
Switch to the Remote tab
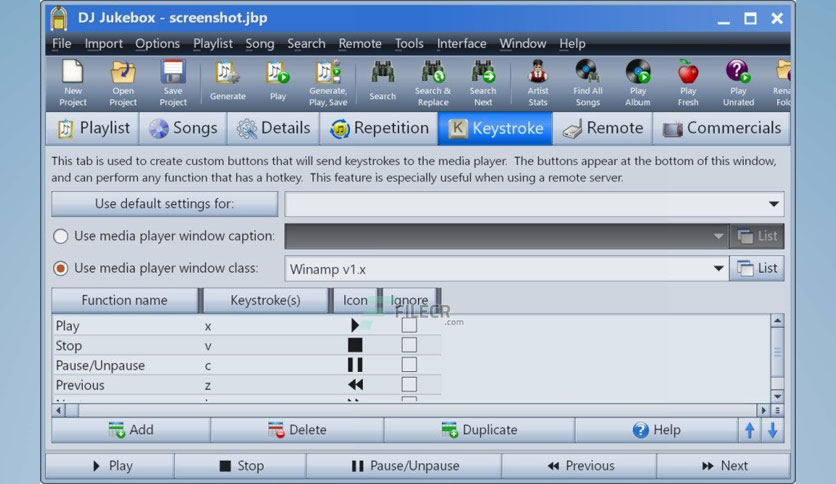[602, 128]
